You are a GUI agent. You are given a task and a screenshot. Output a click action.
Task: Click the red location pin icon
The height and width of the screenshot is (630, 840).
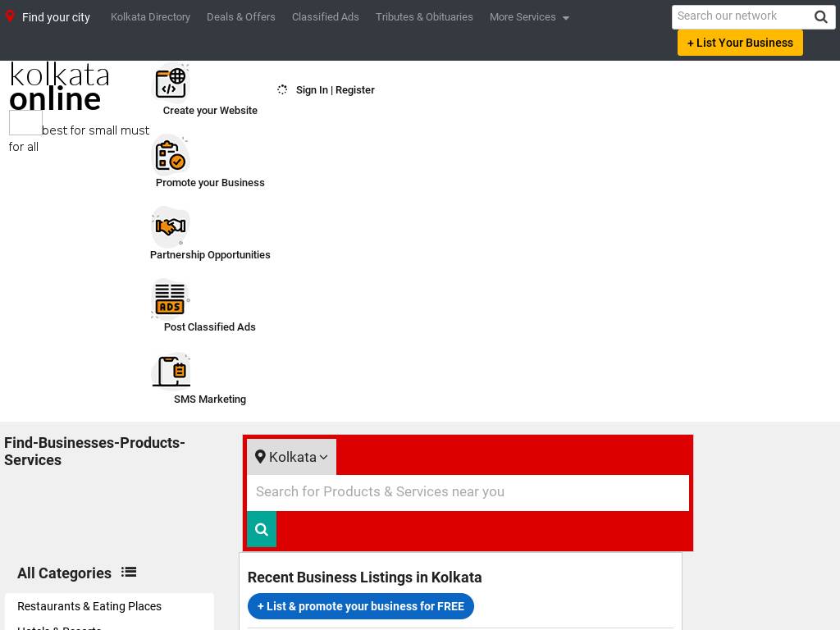pos(10,16)
